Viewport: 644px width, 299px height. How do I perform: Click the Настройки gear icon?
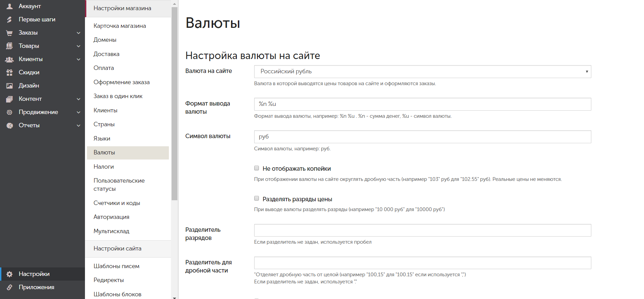click(x=10, y=274)
